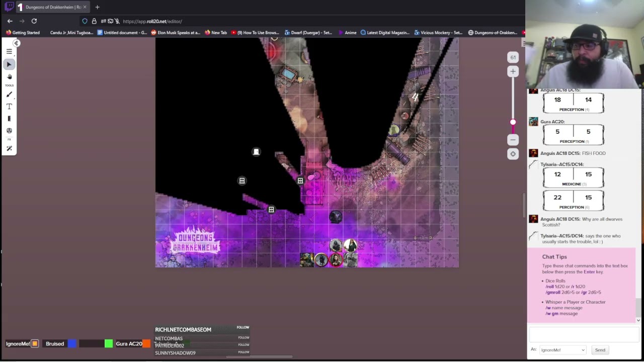
Task: Open the Elon Musk Speaks bookmark
Action: coord(176,33)
